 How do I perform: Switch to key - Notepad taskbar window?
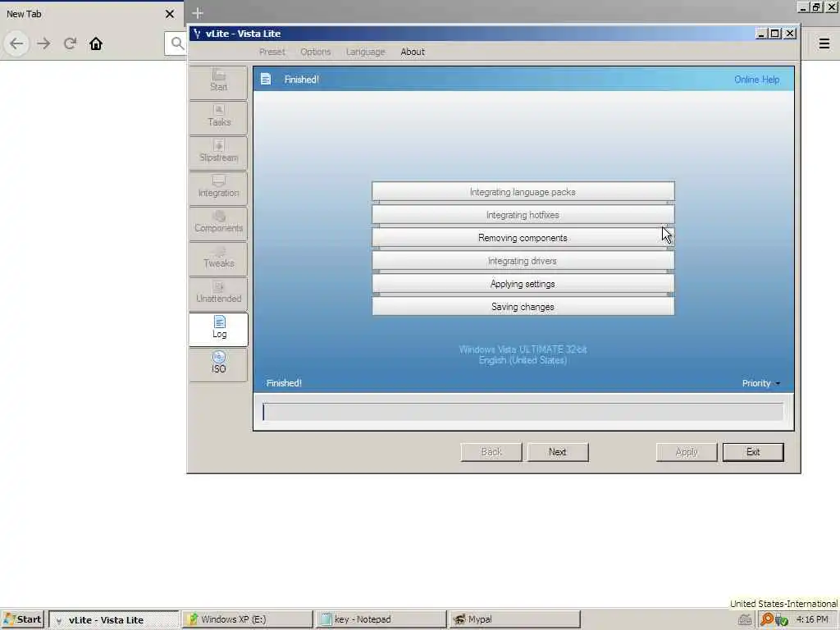coord(381,619)
